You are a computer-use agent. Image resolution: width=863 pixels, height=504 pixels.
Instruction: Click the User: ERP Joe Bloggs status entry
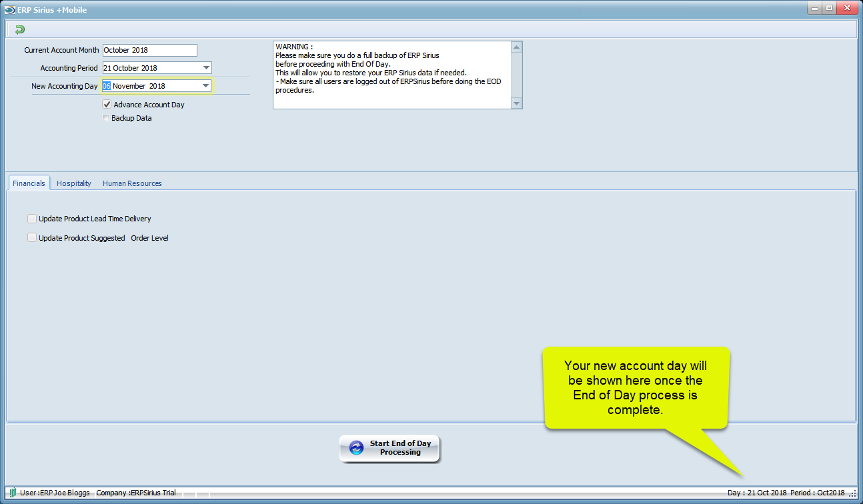point(55,493)
